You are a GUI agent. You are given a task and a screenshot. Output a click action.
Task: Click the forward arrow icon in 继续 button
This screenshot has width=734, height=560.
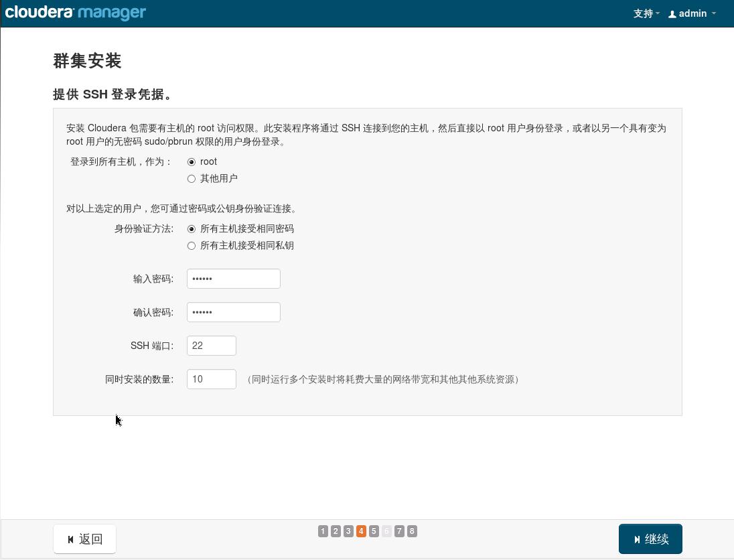point(636,539)
